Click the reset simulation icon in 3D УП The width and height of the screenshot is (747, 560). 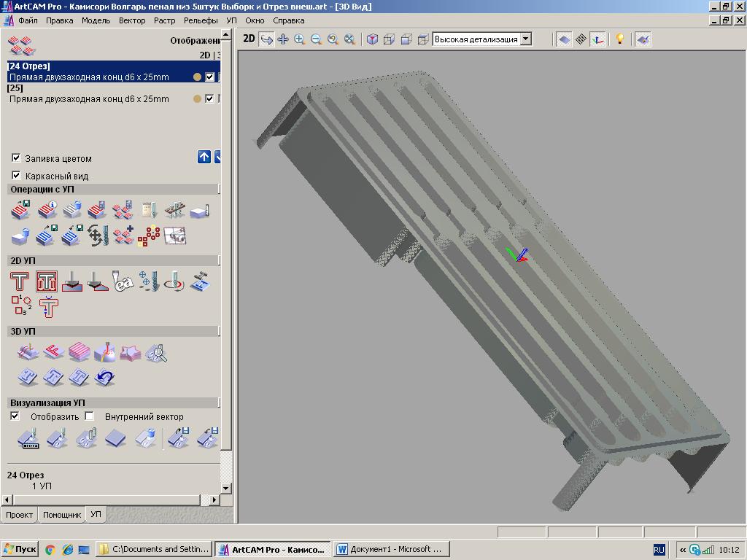[x=105, y=377]
